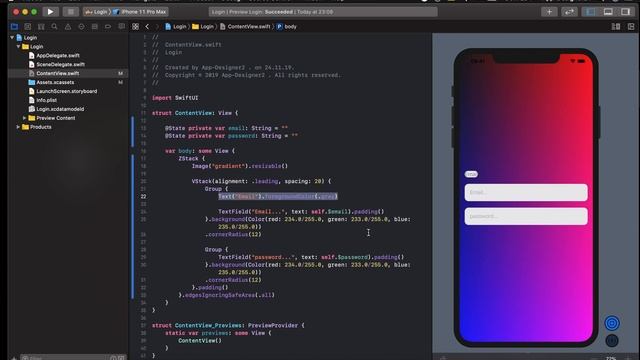
Task: Open the Report navigator
Action: [x=121, y=27]
